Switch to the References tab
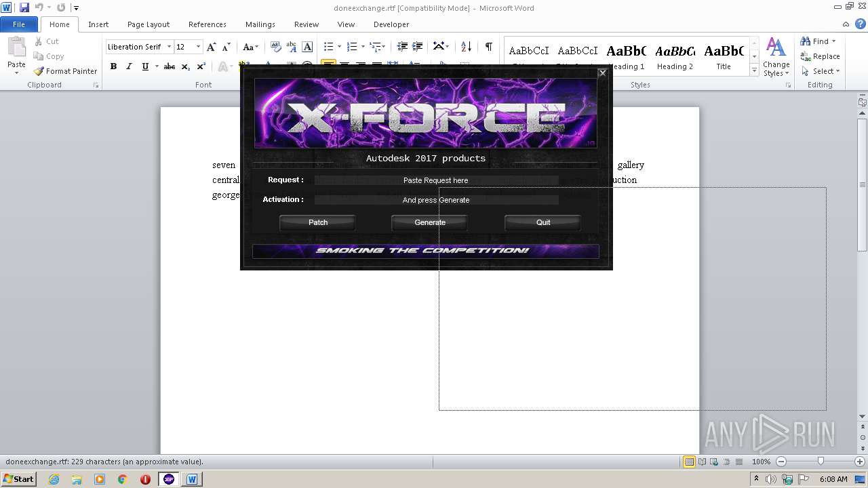 click(x=208, y=24)
